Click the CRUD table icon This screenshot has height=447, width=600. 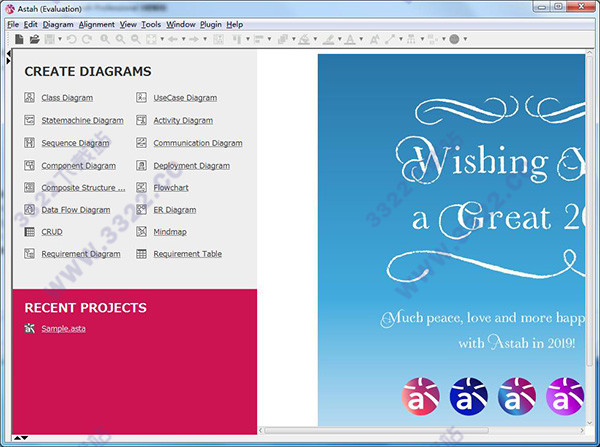pyautogui.click(x=29, y=232)
